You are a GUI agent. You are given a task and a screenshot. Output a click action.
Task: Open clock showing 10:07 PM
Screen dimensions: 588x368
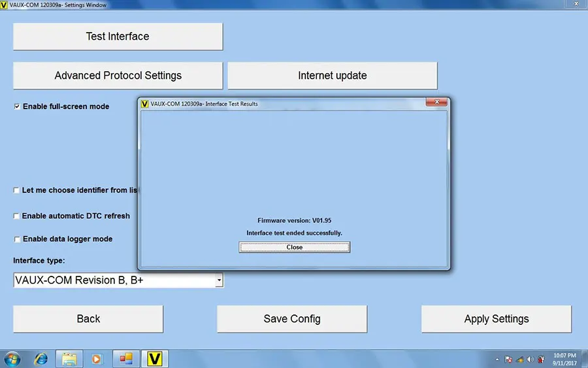click(564, 359)
